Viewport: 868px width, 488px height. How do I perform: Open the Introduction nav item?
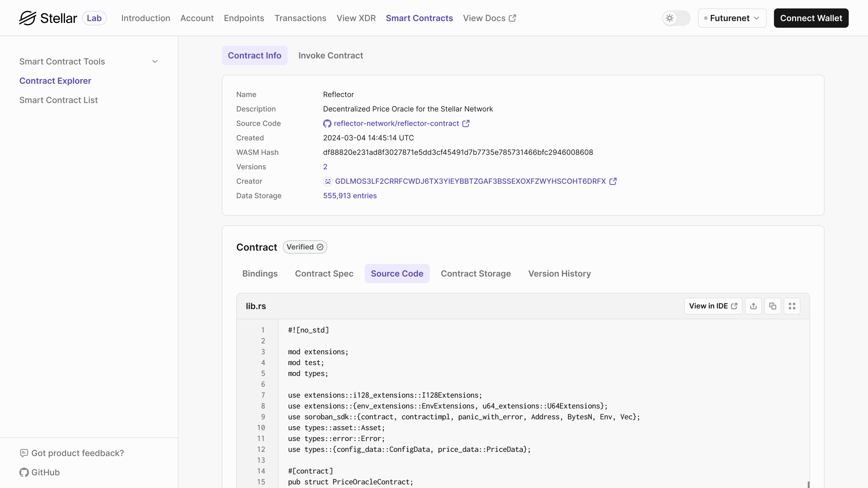[x=146, y=18]
